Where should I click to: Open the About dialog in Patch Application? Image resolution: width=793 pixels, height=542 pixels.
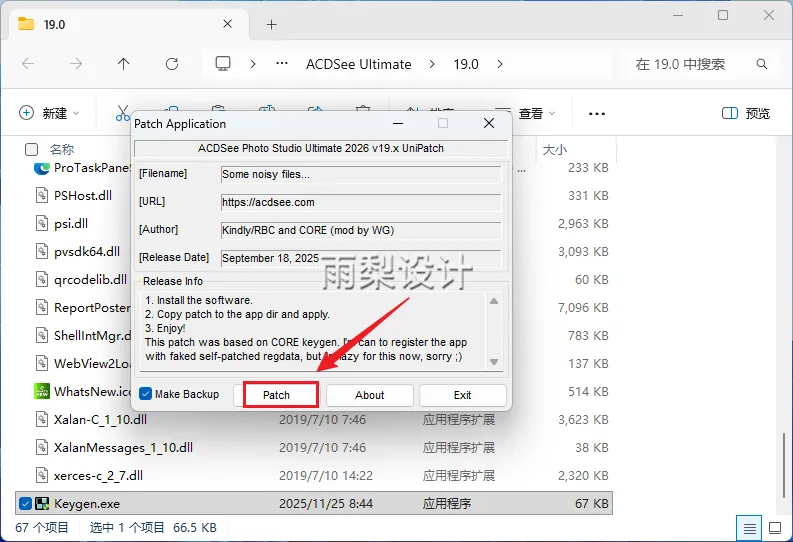[370, 395]
